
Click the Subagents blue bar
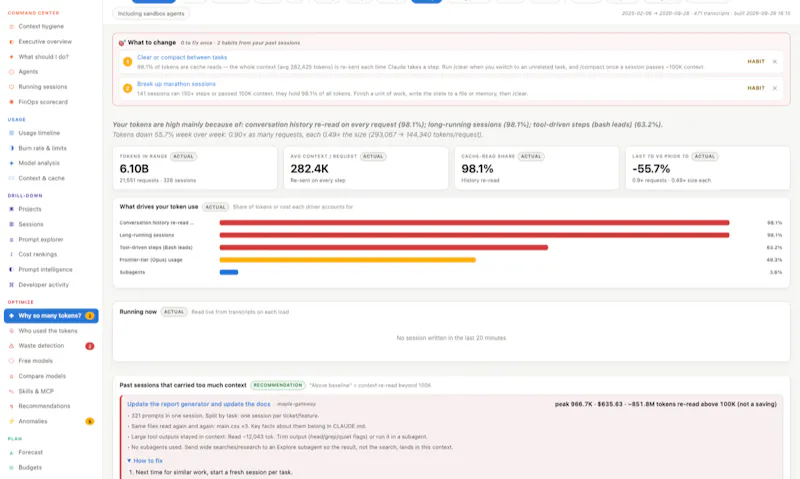point(229,272)
